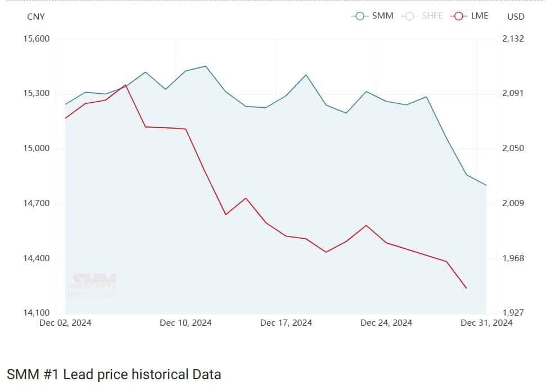This screenshot has width=555, height=392.
Task: Click the 1,927 USD axis value
Action: pyautogui.click(x=513, y=313)
